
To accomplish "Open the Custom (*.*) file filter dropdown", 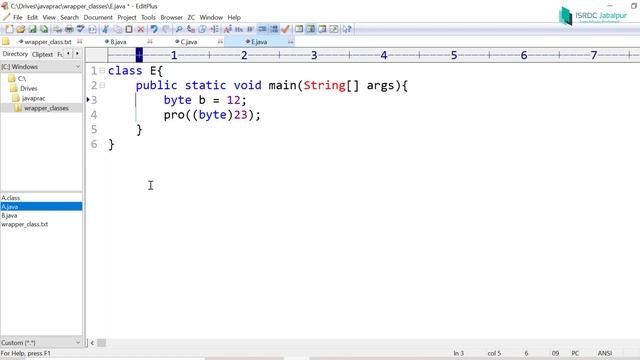I will [x=78, y=342].
